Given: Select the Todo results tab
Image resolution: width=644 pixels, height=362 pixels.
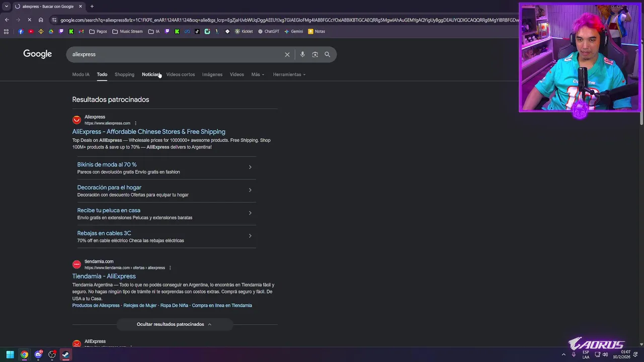Looking at the screenshot, I should pos(102,74).
